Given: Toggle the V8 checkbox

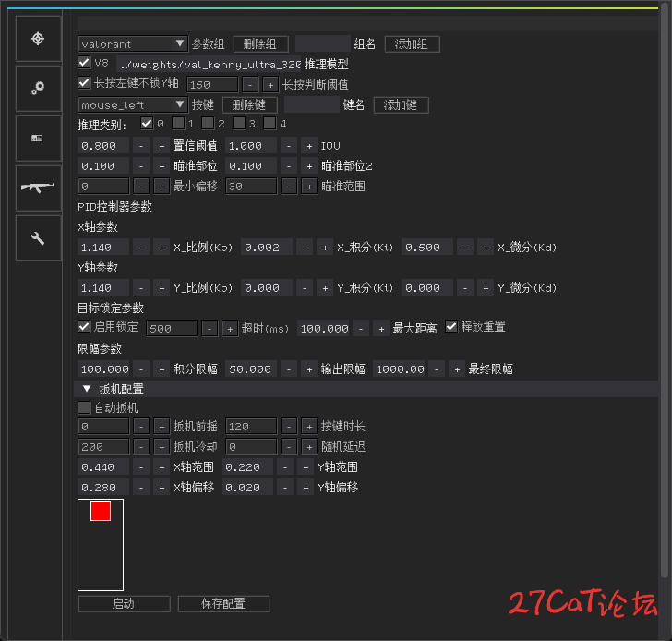Looking at the screenshot, I should click(x=85, y=64).
